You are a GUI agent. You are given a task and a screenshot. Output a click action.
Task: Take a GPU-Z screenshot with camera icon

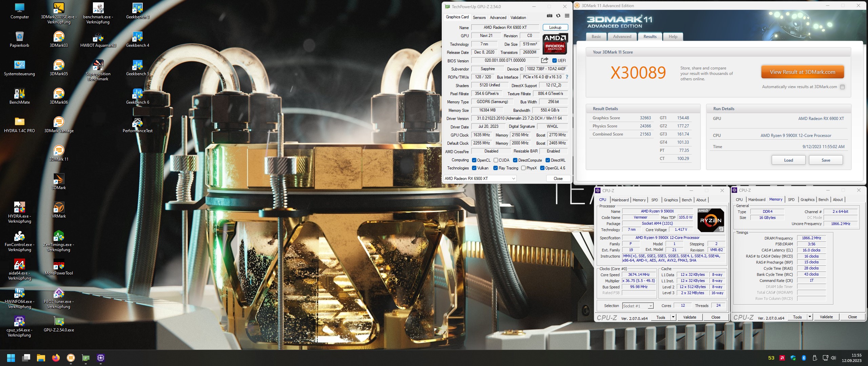(550, 16)
